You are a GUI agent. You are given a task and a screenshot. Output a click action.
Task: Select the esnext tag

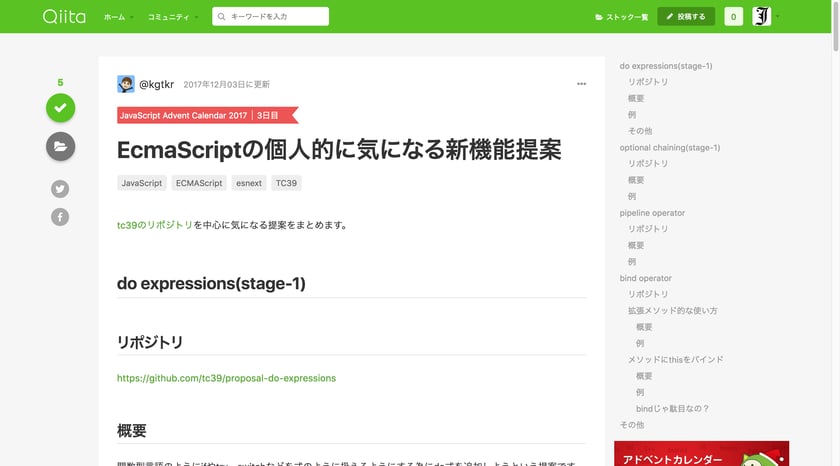pyautogui.click(x=249, y=183)
